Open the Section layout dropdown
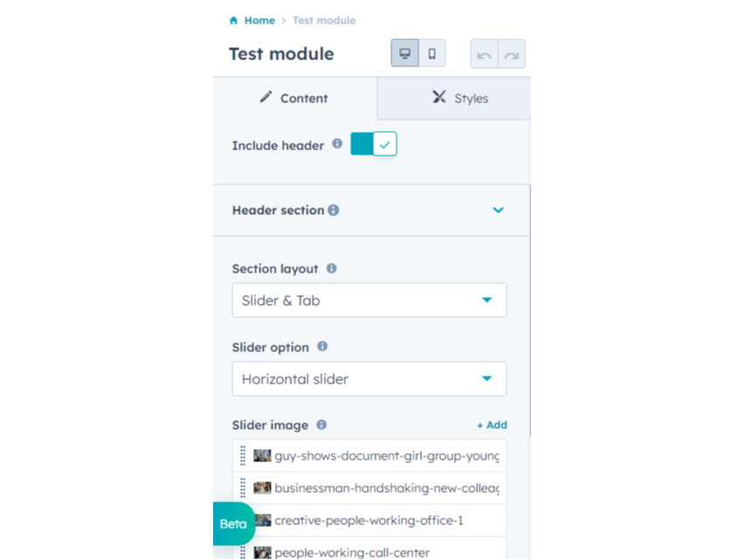746x560 pixels. pos(369,301)
